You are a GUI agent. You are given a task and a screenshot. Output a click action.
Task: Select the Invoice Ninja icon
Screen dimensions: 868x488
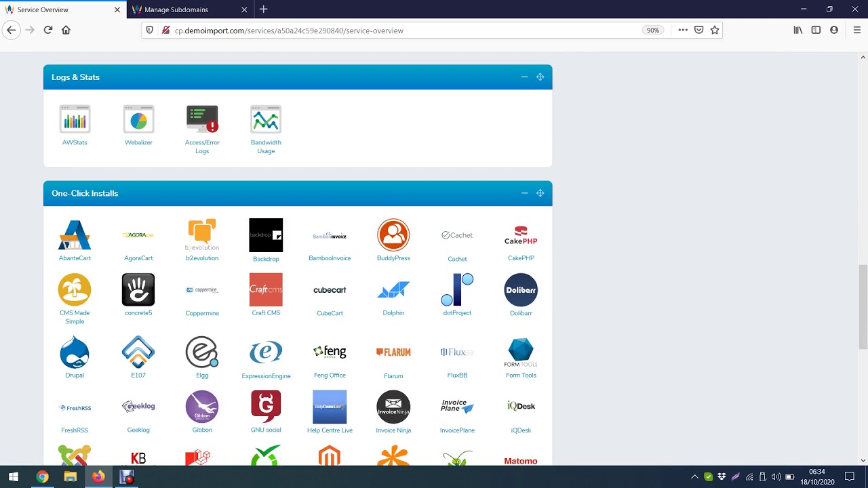(393, 407)
